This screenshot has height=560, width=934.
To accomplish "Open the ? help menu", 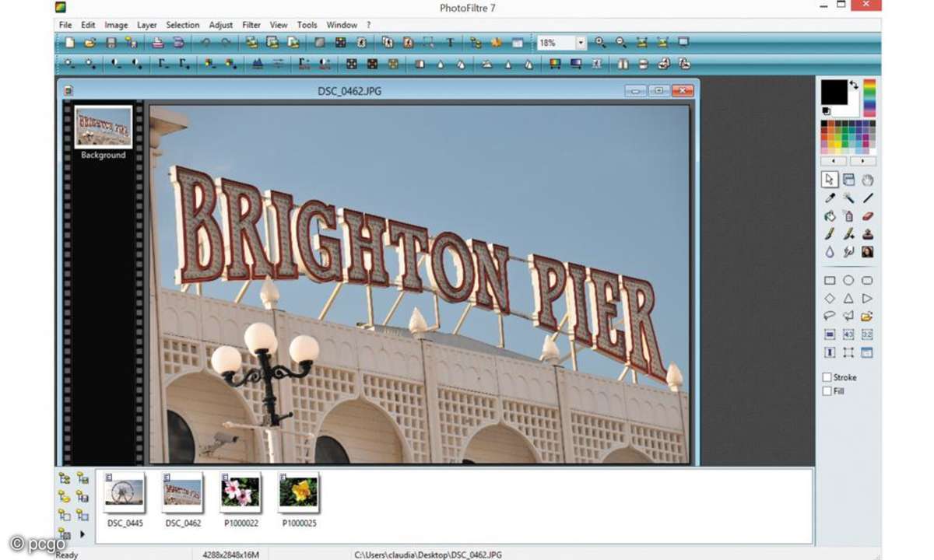I will pos(369,25).
